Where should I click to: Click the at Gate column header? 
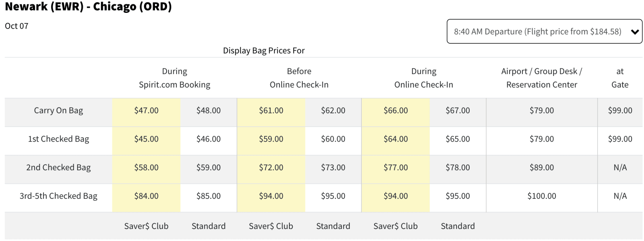tap(620, 78)
